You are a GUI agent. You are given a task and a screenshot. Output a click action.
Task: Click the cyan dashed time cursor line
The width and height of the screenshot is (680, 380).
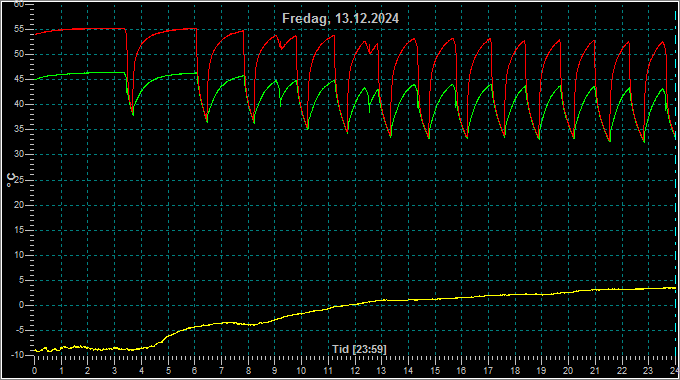point(676,182)
